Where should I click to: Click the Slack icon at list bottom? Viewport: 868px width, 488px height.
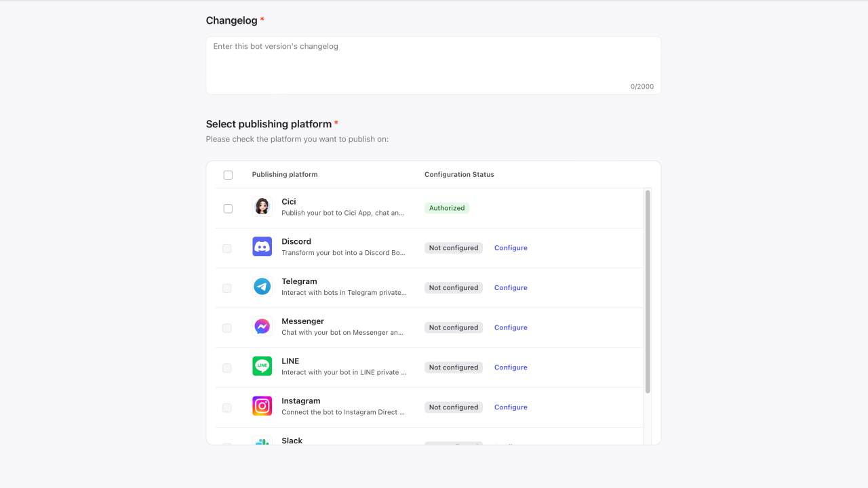(262, 441)
